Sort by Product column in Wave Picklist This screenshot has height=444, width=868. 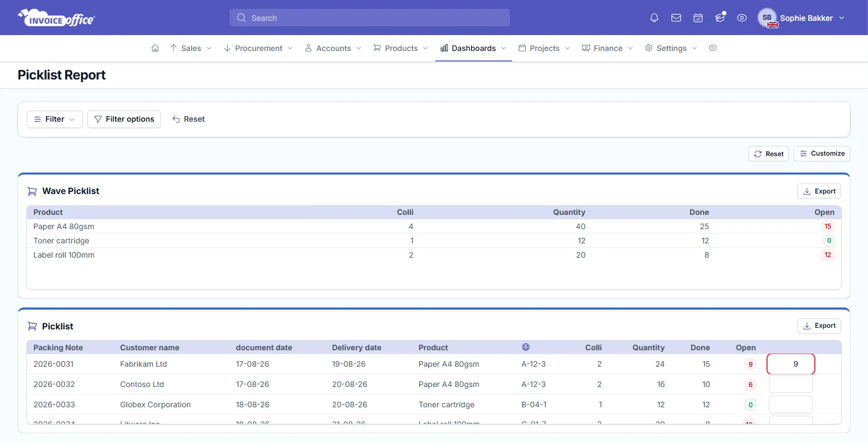[48, 212]
